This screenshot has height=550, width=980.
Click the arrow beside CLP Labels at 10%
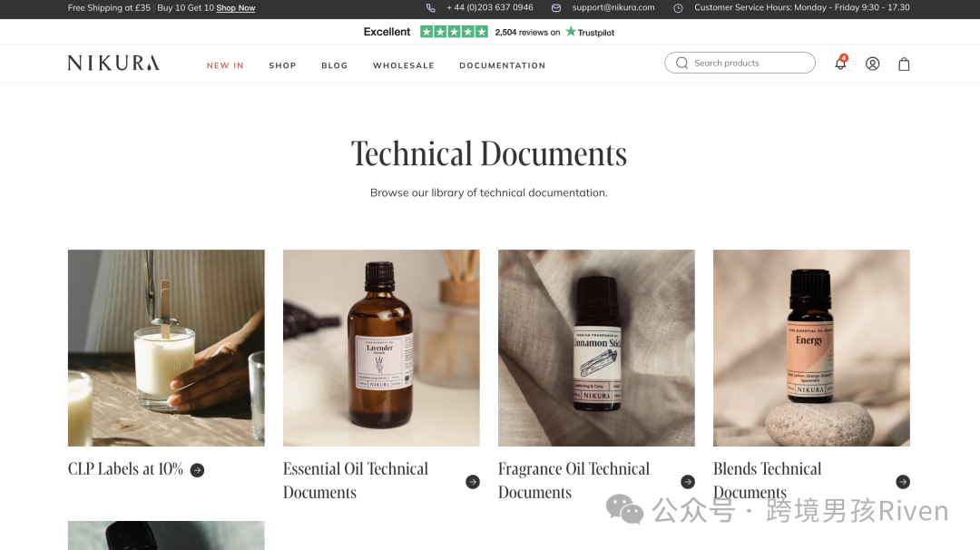point(198,470)
